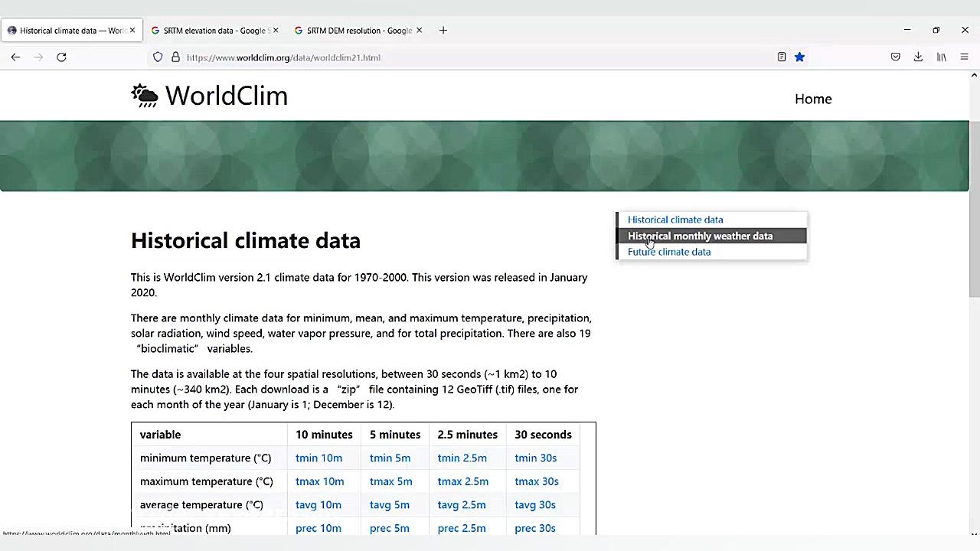Viewport: 980px width, 551px height.
Task: Open the Firefox hamburger menu
Action: 964,57
